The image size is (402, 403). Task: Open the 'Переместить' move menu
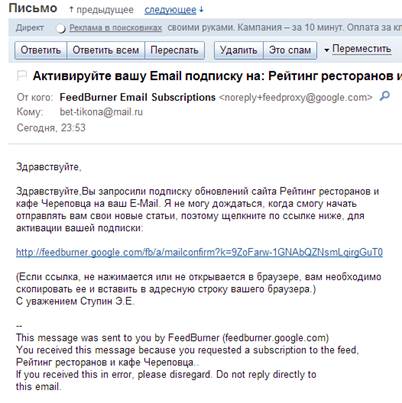tap(361, 49)
